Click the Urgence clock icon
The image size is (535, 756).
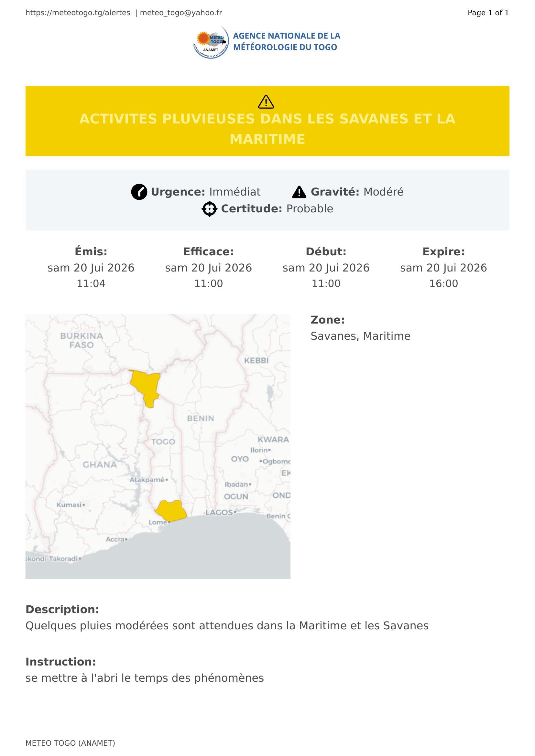coord(139,192)
